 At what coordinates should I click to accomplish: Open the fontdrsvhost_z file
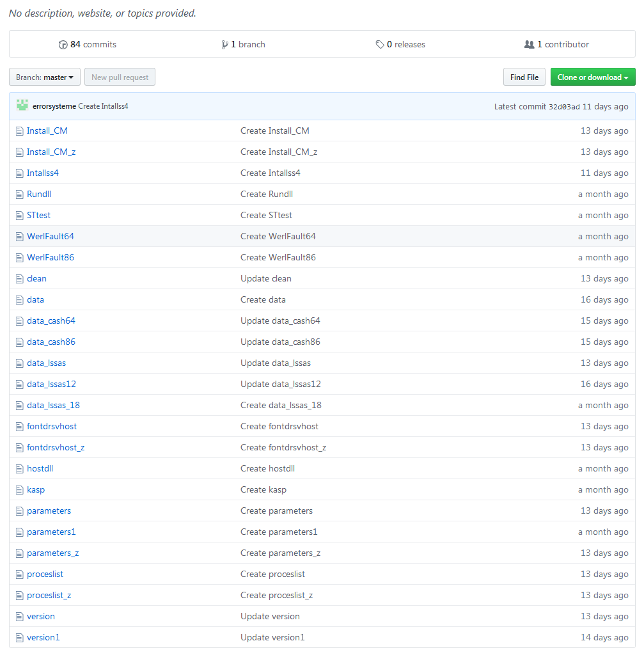coord(56,447)
